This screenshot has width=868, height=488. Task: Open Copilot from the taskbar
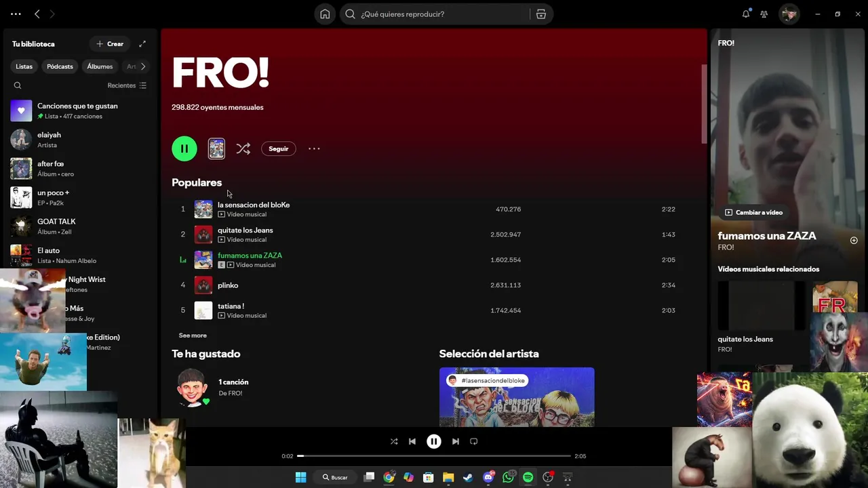pyautogui.click(x=408, y=477)
